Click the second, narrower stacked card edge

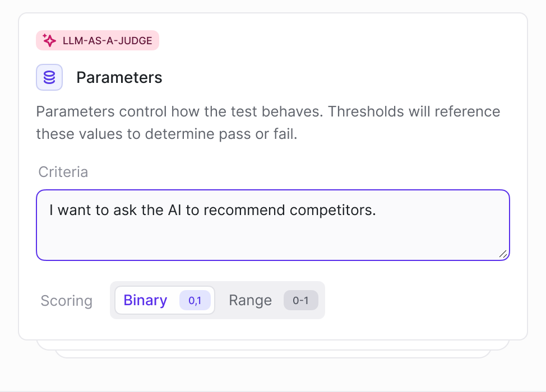[273, 354]
